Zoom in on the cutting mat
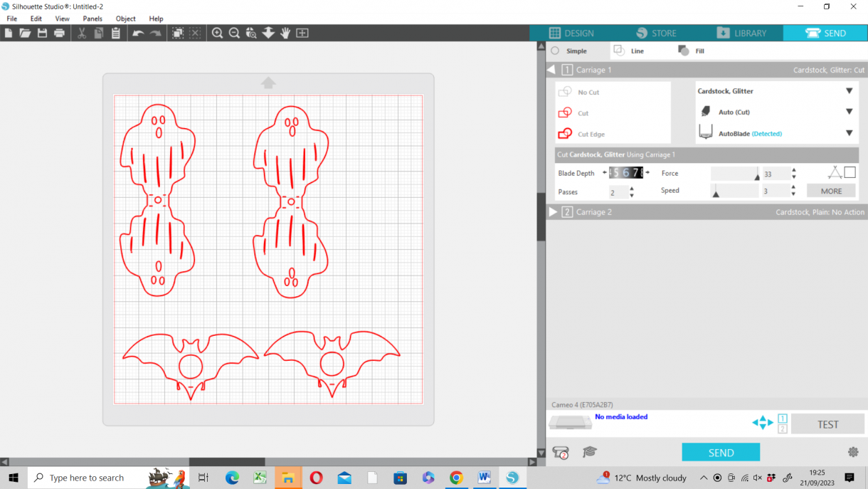 [217, 33]
